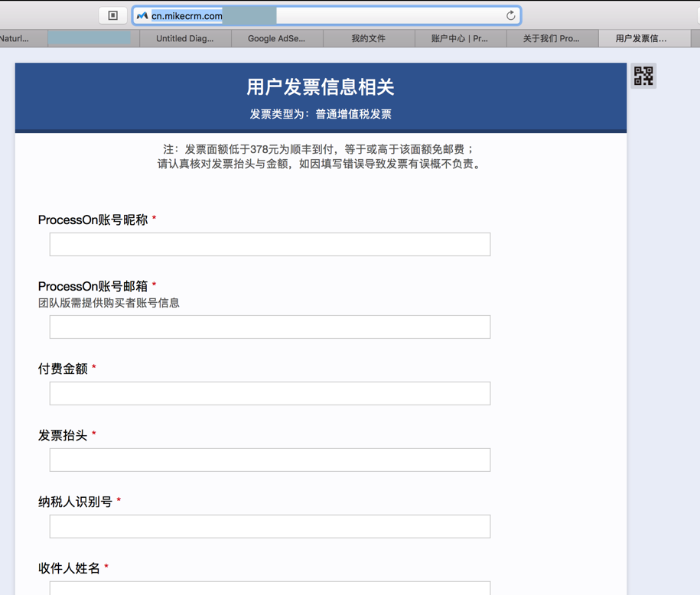
Task: Open the QR code icon beside the form
Action: tap(643, 76)
